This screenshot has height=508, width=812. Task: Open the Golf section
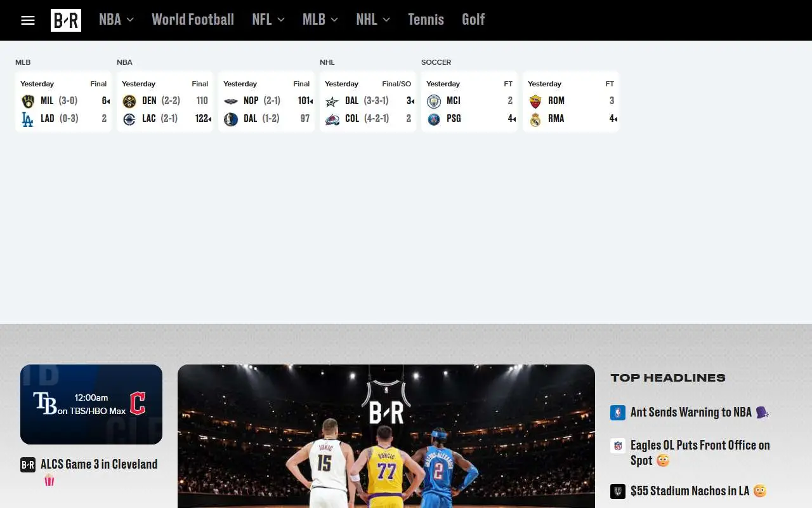(x=473, y=20)
